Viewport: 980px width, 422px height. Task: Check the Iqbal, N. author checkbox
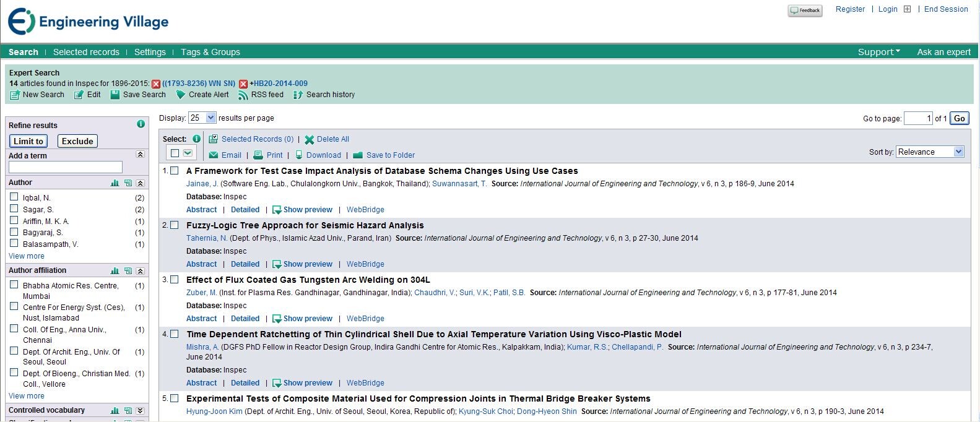click(14, 197)
